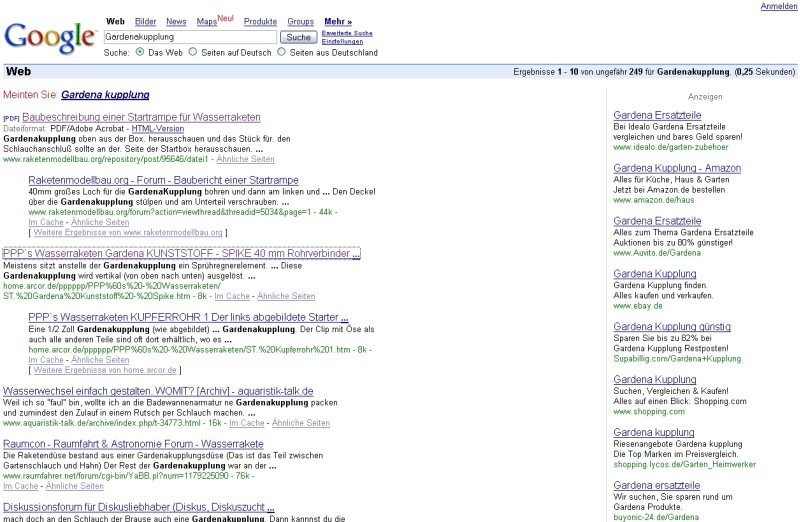Open 'PPP's Wasserraketen Gardena KUNSTSTOFF - SPIKE' result
Viewport: 800px width, 522px height.
point(182,254)
